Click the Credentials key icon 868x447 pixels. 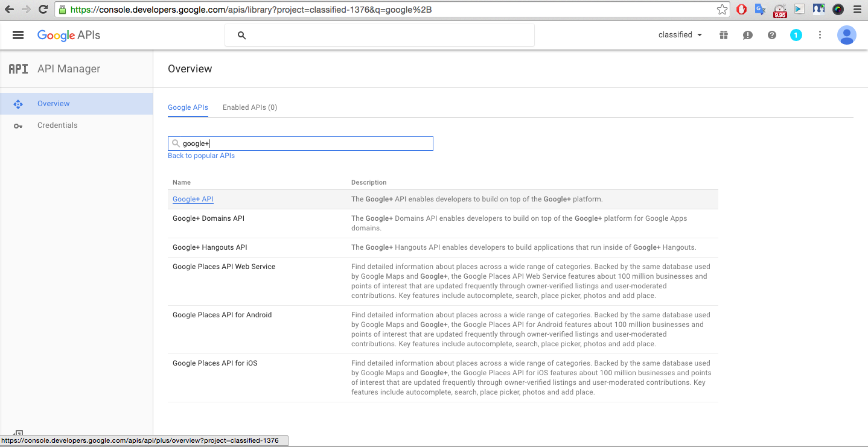pyautogui.click(x=18, y=125)
